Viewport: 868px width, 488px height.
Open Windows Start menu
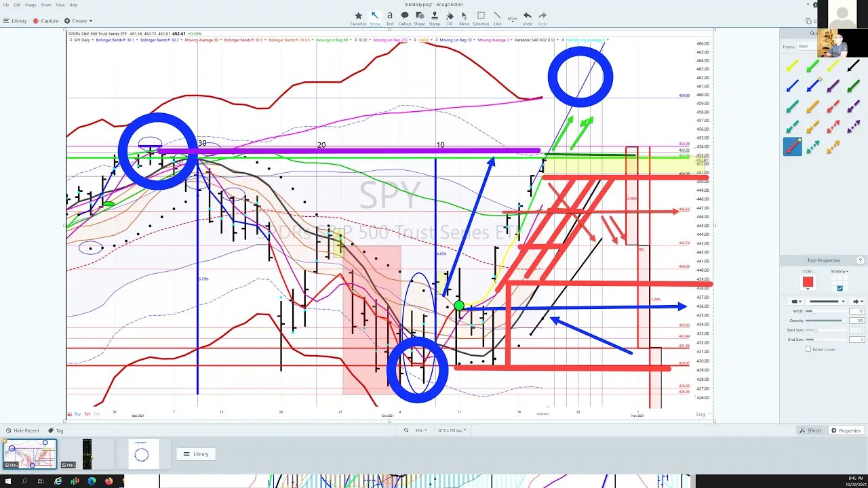(7, 481)
